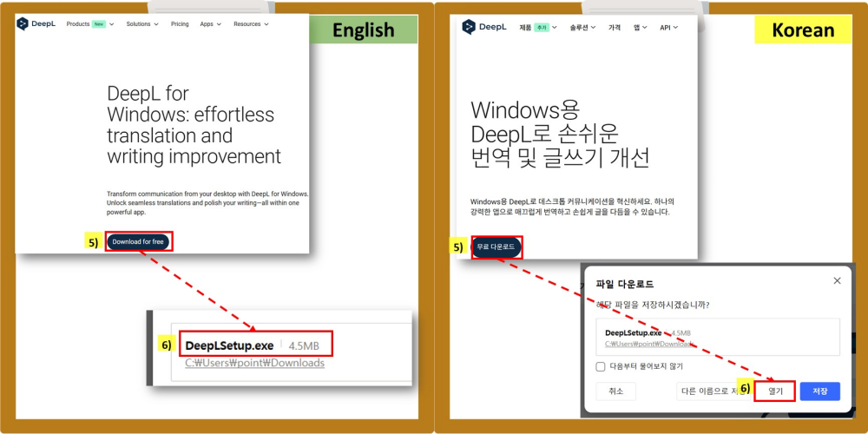Expand the 제품 dropdown on Korean page
The width and height of the screenshot is (868, 434).
[538, 28]
